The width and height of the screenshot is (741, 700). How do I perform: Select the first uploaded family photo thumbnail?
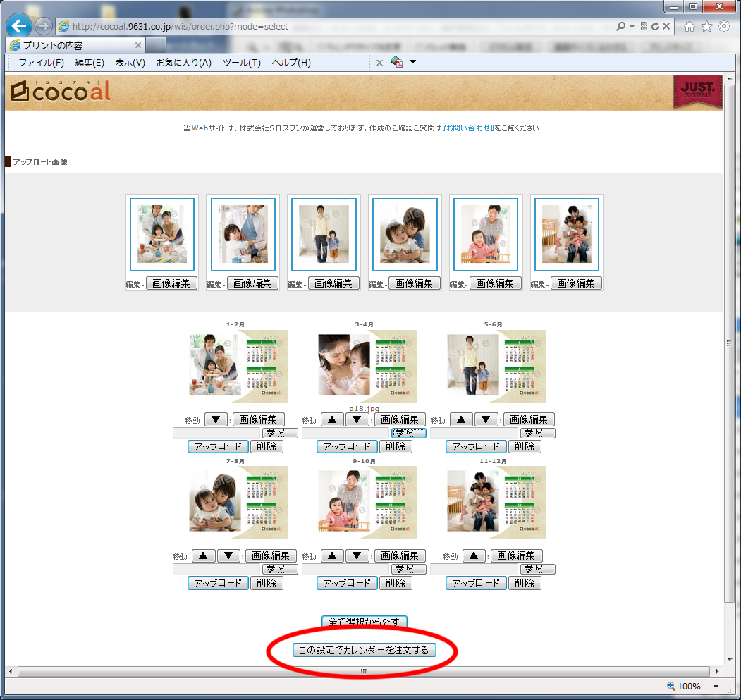[162, 235]
